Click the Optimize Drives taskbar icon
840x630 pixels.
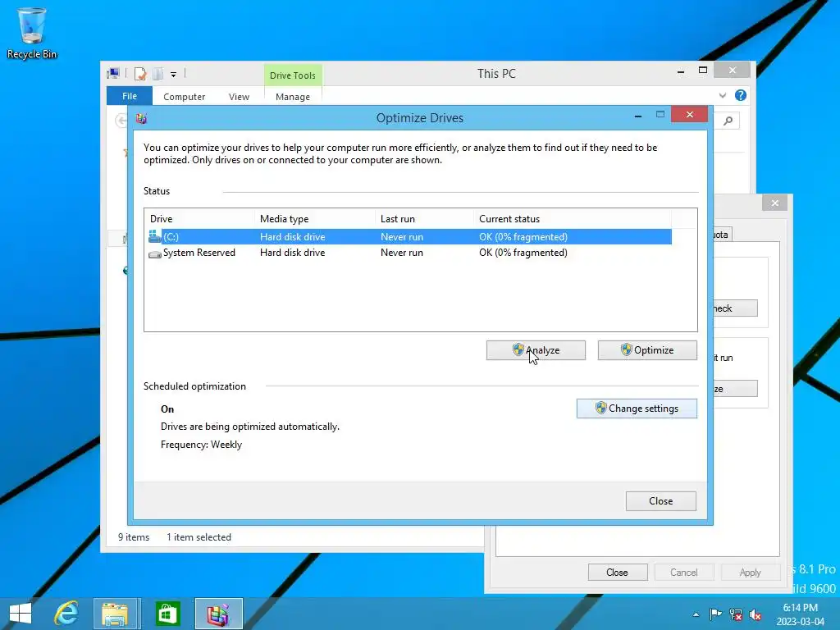tap(218, 614)
